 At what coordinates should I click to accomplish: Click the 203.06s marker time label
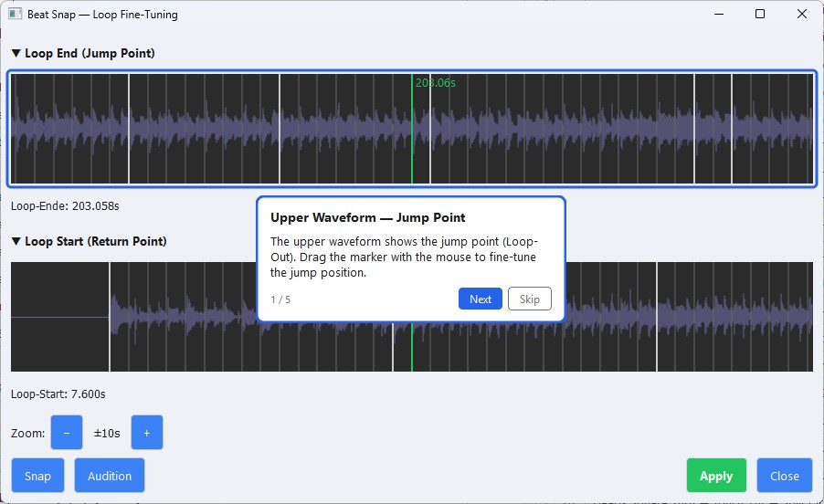click(x=436, y=83)
